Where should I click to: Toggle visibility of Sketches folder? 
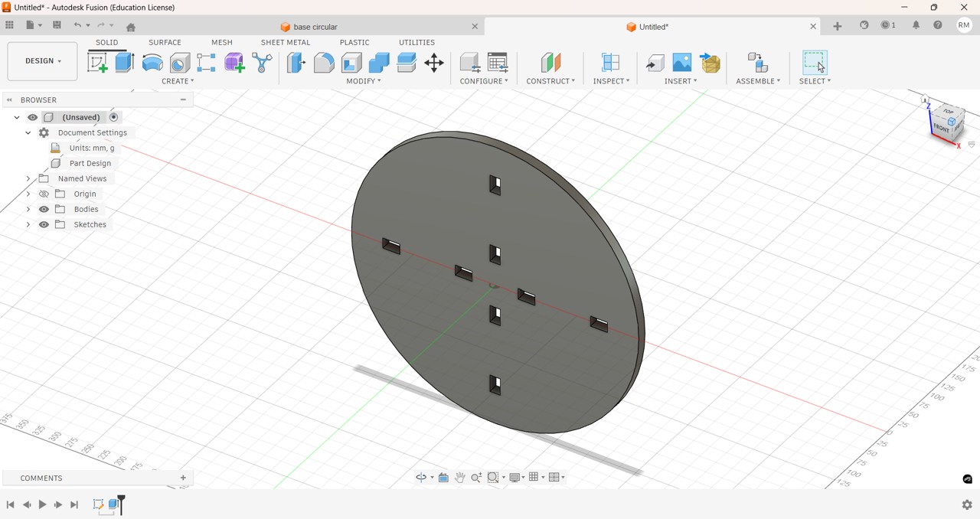[44, 224]
